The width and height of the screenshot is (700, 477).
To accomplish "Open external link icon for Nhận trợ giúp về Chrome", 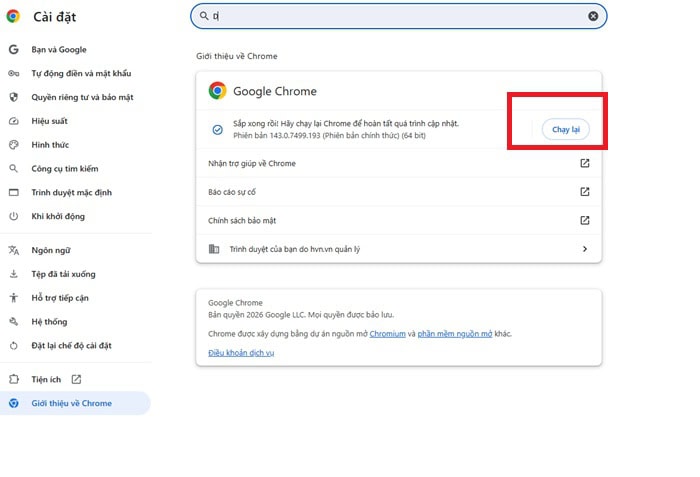I will coord(584,163).
